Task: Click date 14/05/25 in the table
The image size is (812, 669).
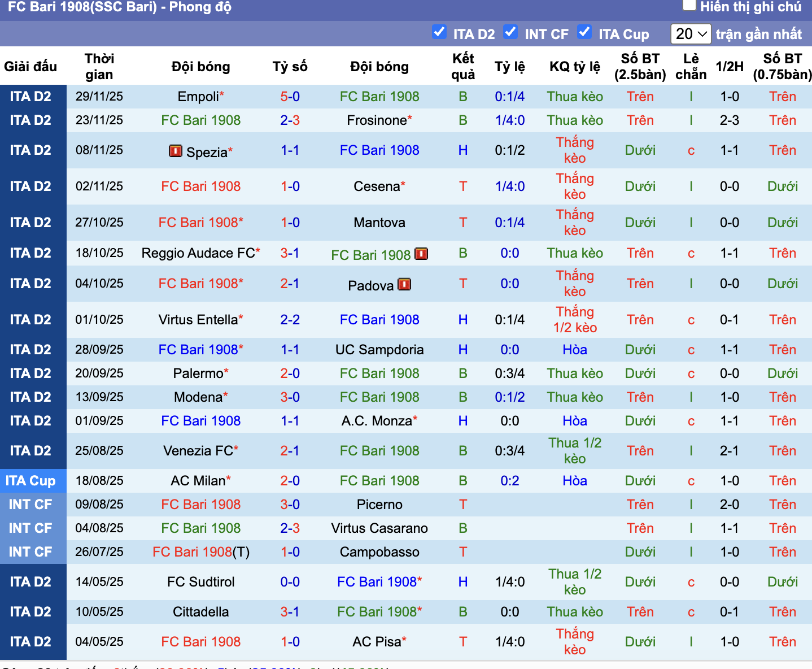Action: (x=99, y=582)
